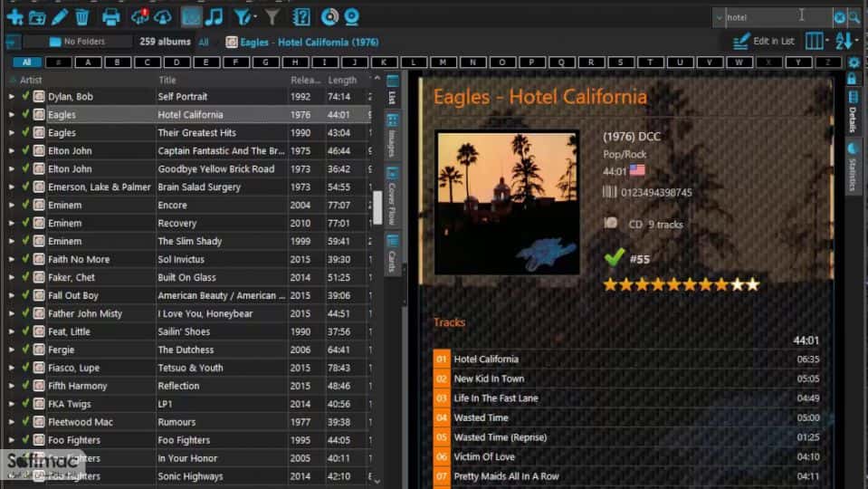The width and height of the screenshot is (868, 489).
Task: Switch to the Images view tab
Action: 393,136
